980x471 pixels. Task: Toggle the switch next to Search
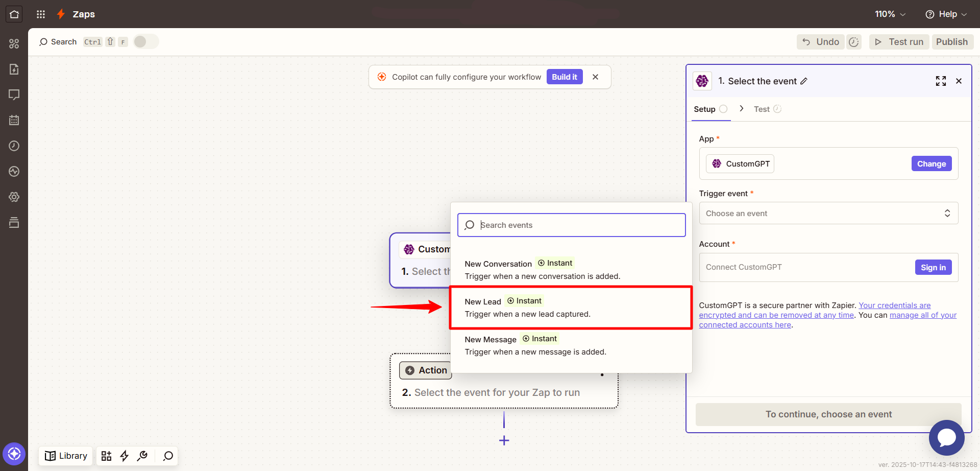click(x=146, y=41)
